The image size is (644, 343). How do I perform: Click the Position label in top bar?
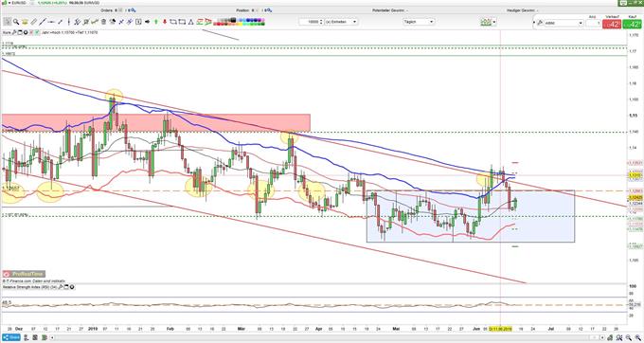pos(242,10)
